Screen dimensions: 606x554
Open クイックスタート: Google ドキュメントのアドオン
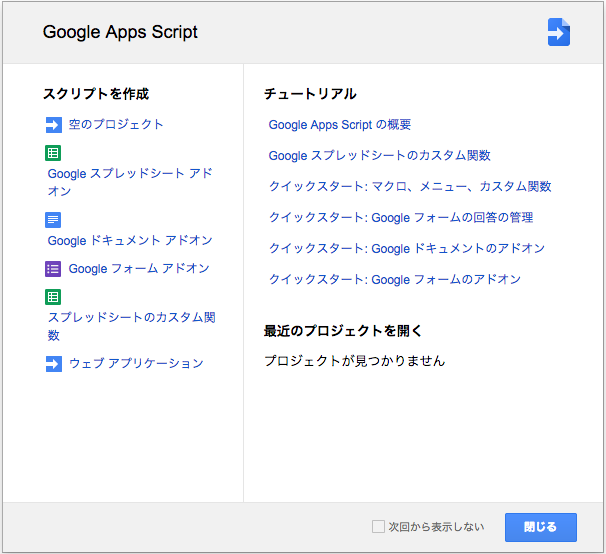coord(407,249)
